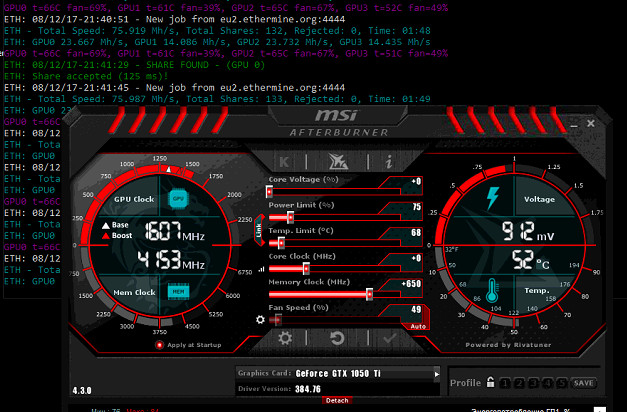
Task: Click the profile lock icon
Action: [x=490, y=382]
